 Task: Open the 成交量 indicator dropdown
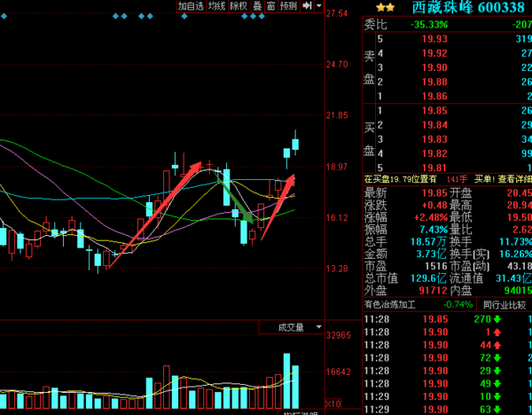click(x=291, y=327)
